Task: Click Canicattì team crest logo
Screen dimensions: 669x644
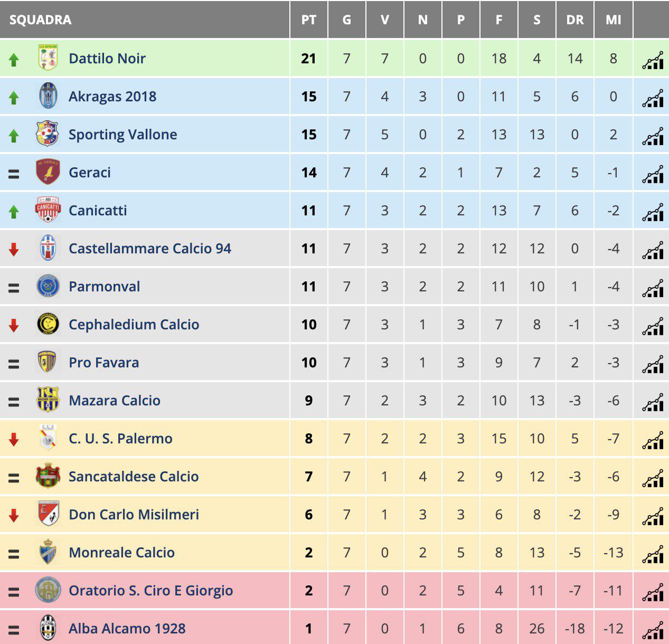Action: (48, 210)
